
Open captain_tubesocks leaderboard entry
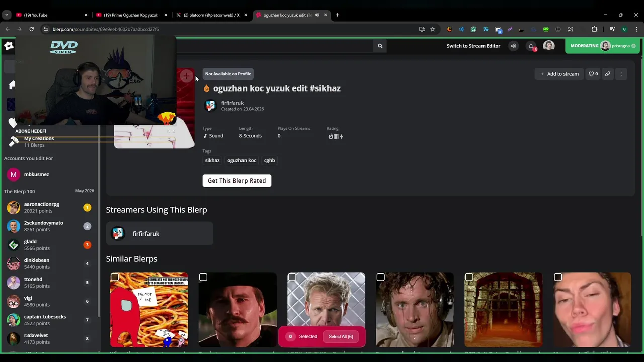click(x=50, y=320)
